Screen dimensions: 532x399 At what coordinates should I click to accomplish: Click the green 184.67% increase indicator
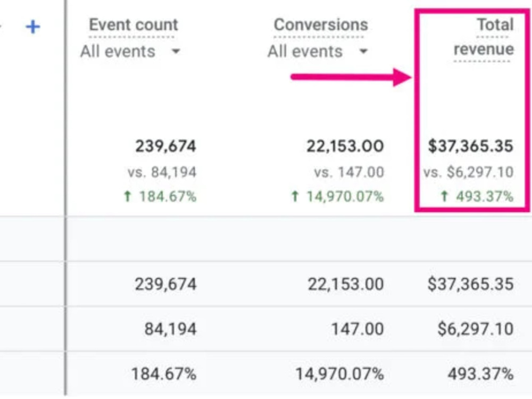point(160,196)
